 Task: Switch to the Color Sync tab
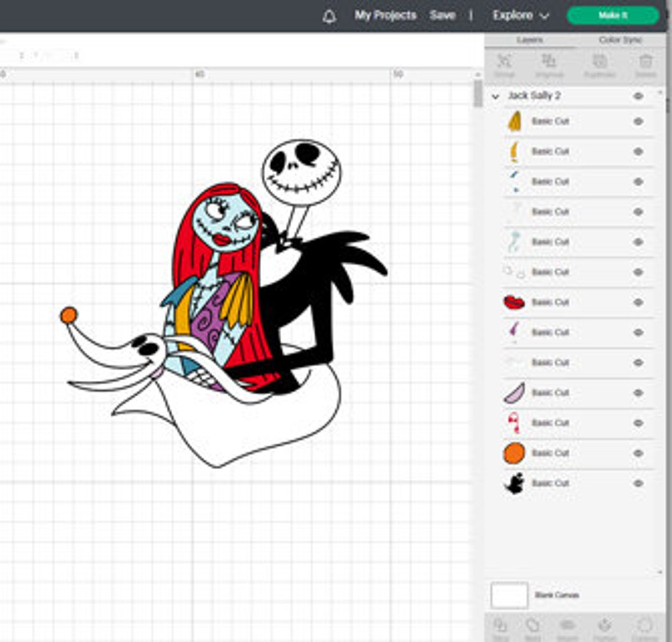[619, 40]
